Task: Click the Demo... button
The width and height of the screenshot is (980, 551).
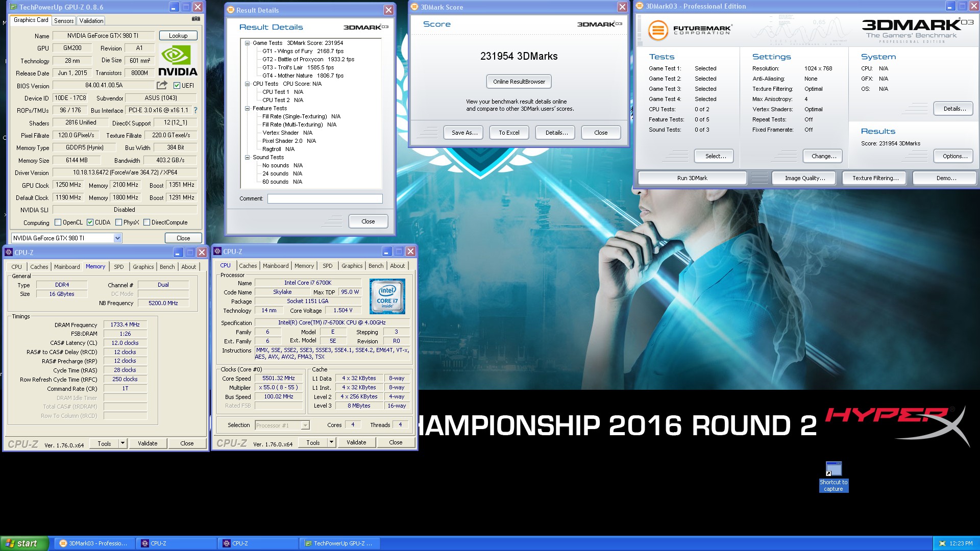Action: tap(946, 178)
